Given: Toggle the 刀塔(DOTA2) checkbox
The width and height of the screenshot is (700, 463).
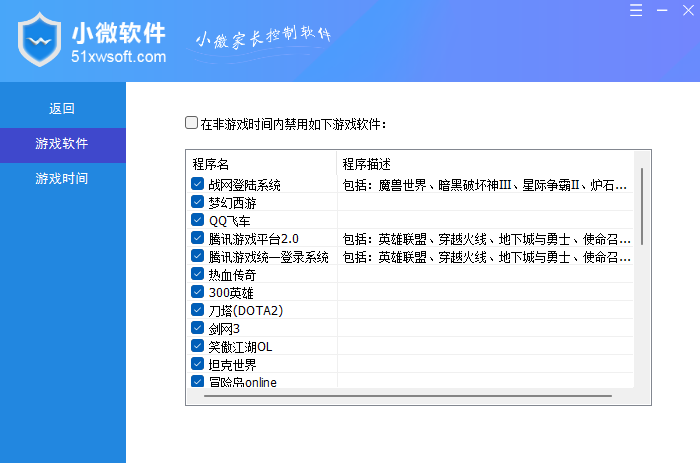Looking at the screenshot, I should [x=197, y=310].
